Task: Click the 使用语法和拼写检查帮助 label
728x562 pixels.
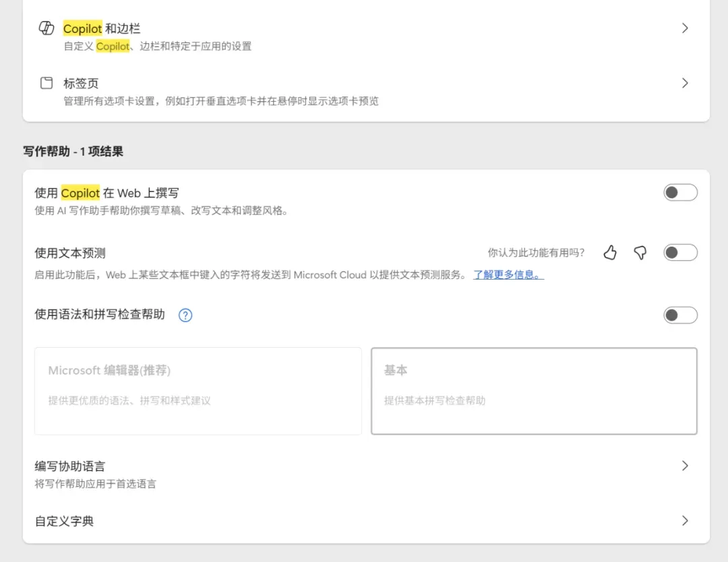Action: 100,314
